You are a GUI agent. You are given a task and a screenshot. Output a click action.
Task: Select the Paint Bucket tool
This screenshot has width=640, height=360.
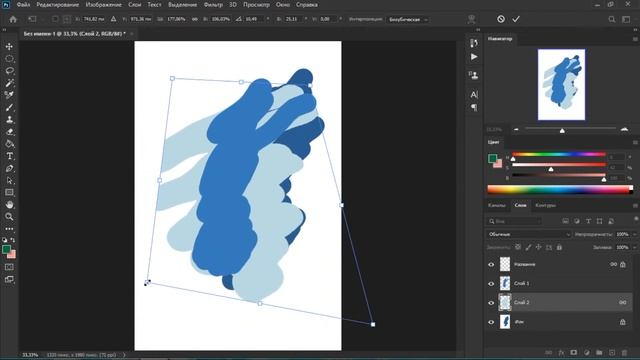(9, 144)
